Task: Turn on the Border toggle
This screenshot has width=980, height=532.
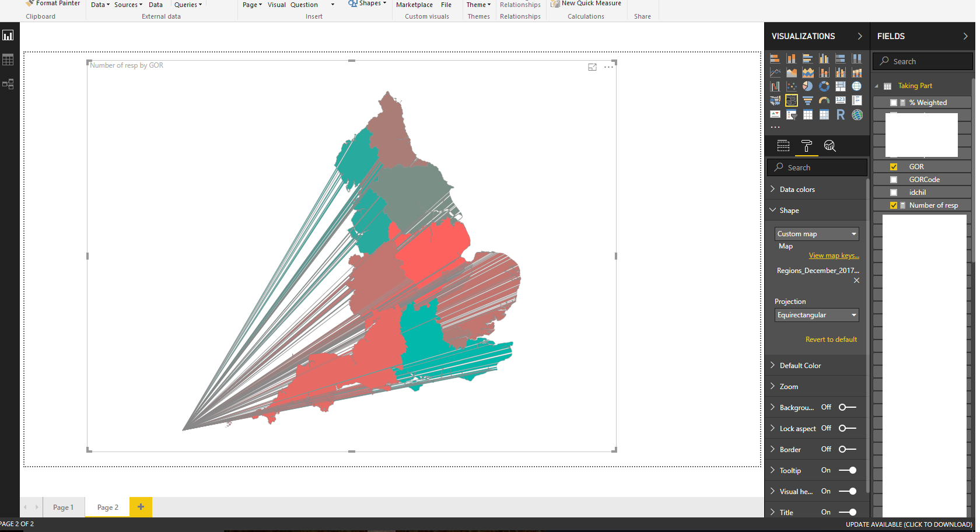Action: (848, 449)
